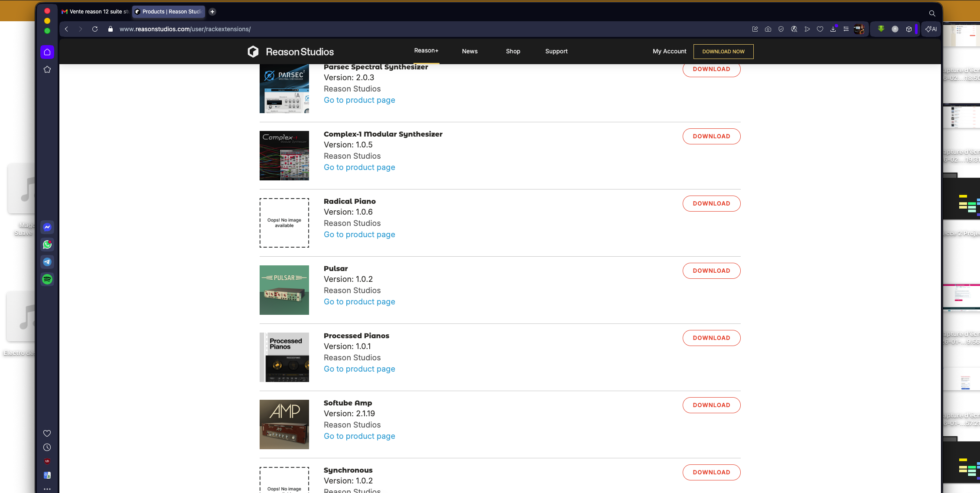
Task: Open Spotify in the sidebar
Action: point(47,279)
